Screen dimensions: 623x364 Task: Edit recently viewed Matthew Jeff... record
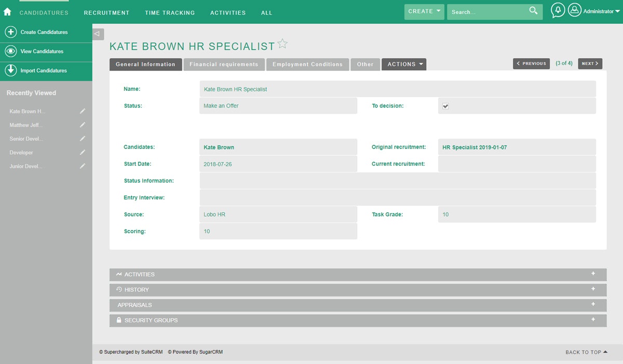[83, 125]
